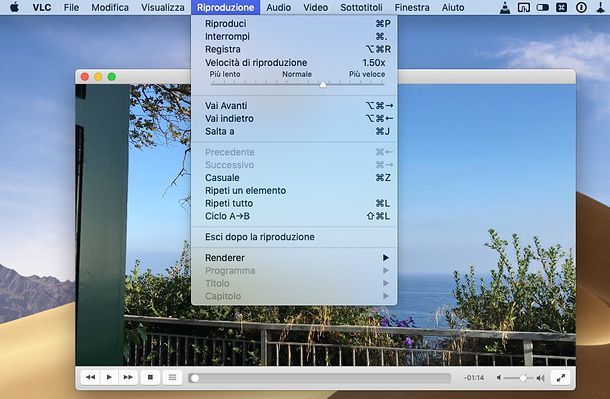Click the battery status menu bar icon
The image size is (610, 399).
(542, 7)
